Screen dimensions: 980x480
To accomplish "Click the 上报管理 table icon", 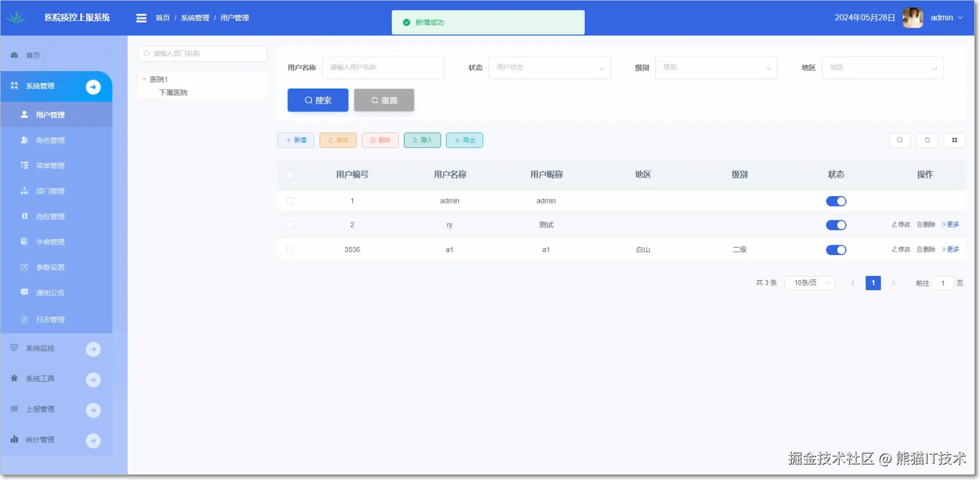I will 14,409.
